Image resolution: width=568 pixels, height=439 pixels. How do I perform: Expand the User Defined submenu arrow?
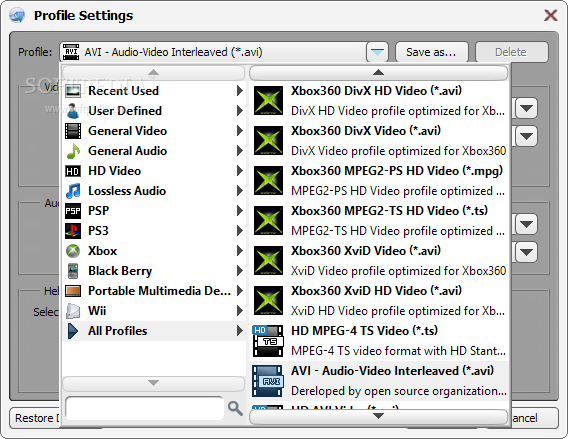[x=239, y=110]
